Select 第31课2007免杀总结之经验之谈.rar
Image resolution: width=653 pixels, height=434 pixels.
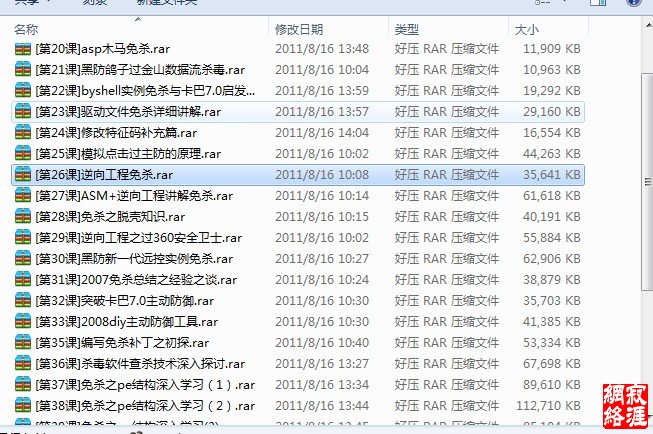[x=136, y=280]
